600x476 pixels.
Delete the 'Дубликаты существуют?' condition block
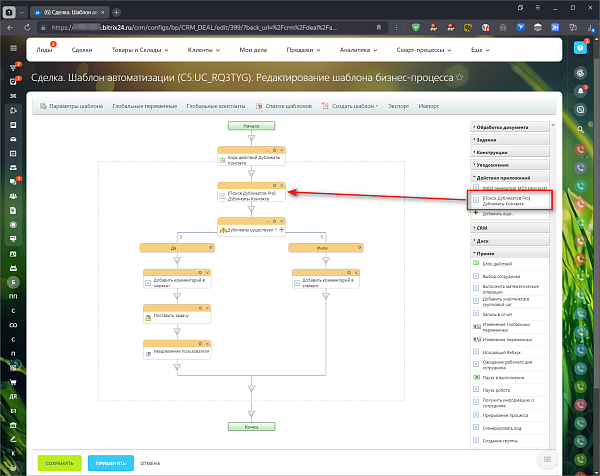[x=282, y=221]
